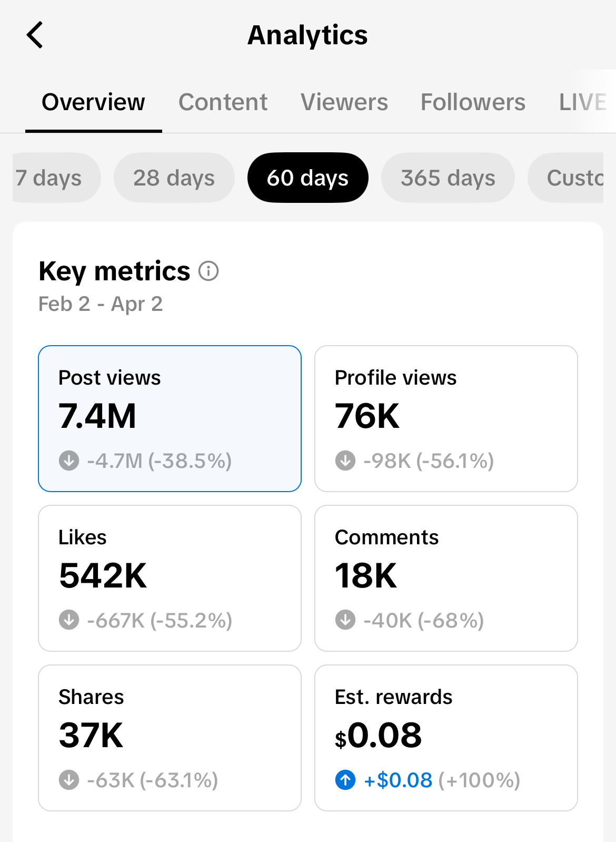Image resolution: width=616 pixels, height=842 pixels.
Task: Open the Likes metric card
Action: (170, 578)
